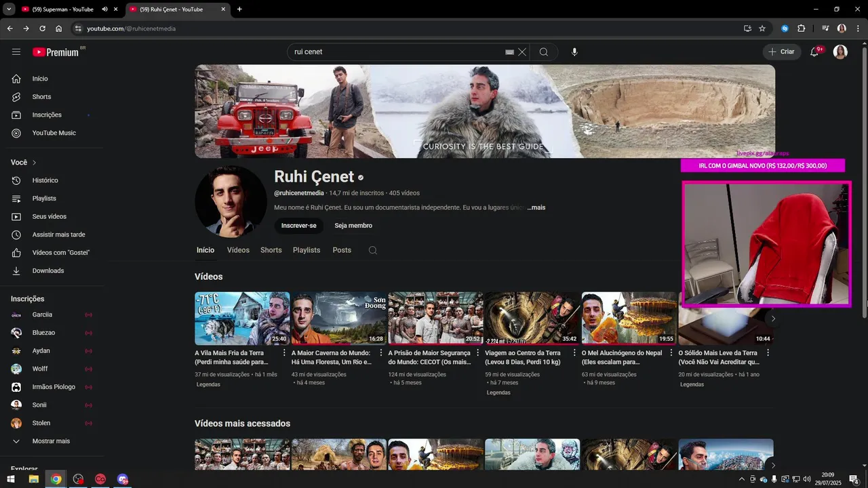The height and width of the screenshot is (488, 868).
Task: Open File Explorer from the taskbar
Action: tap(33, 479)
